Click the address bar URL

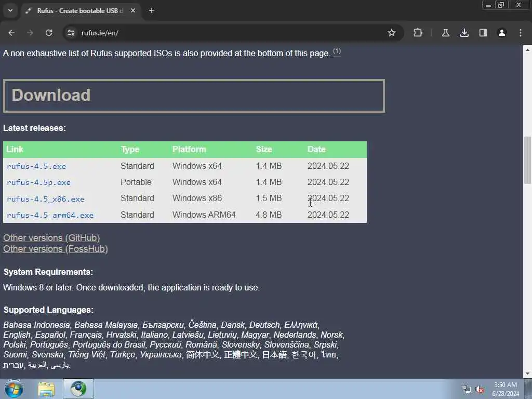(x=100, y=33)
